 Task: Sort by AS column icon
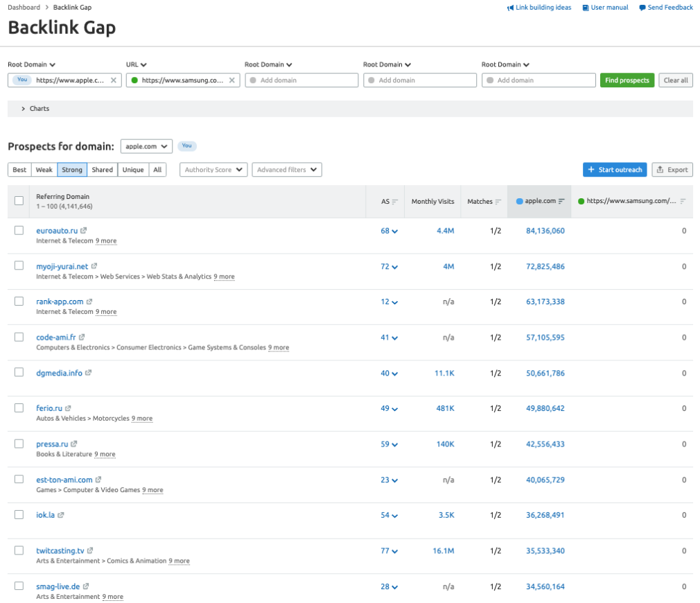click(394, 202)
